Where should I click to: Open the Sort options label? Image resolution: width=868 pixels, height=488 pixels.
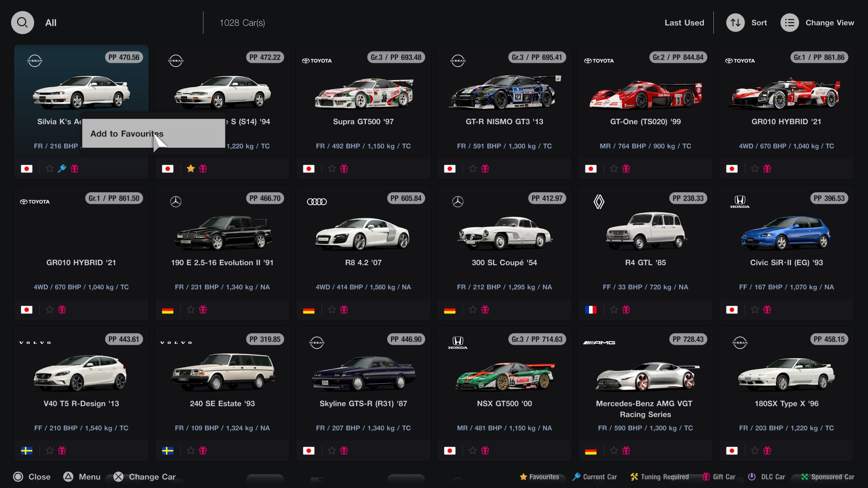coord(759,23)
